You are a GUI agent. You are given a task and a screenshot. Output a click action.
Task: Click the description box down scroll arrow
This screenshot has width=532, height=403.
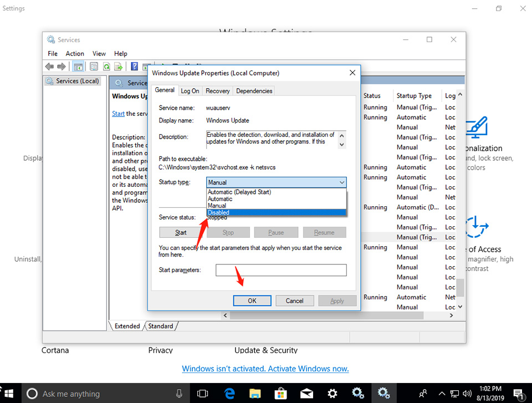pos(342,145)
